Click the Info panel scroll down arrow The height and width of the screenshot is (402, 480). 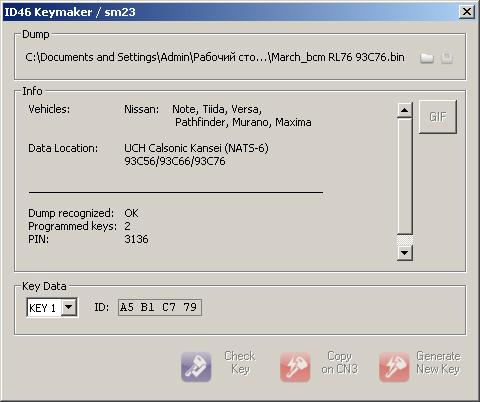coord(405,253)
